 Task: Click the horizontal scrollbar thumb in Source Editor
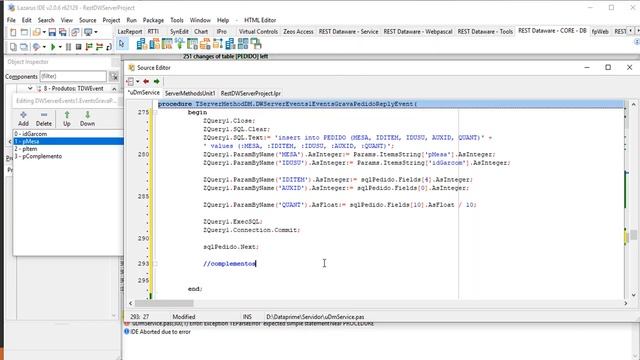[164, 303]
